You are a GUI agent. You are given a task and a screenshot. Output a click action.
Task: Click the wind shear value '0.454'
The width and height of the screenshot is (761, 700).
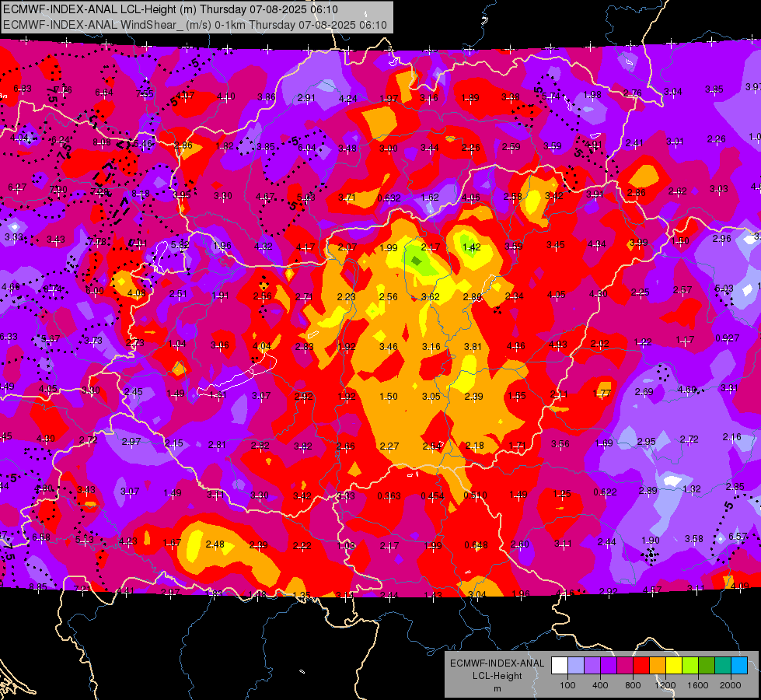432,496
